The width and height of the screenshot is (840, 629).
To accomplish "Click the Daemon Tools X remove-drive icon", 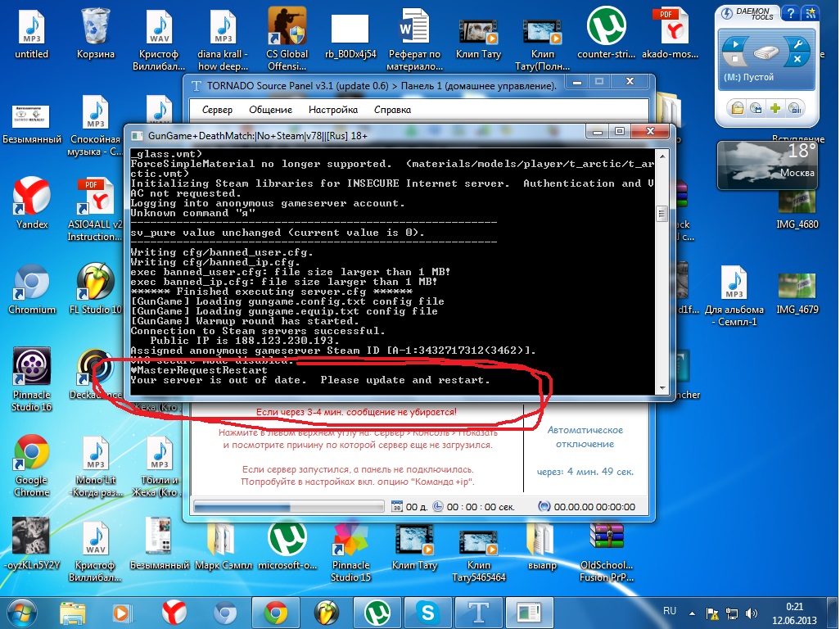I will point(797,59).
